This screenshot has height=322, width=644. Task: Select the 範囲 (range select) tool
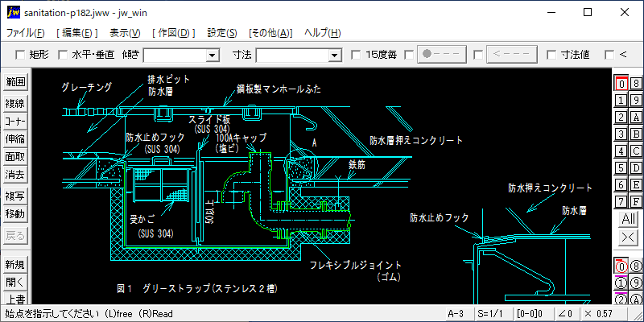[15, 81]
